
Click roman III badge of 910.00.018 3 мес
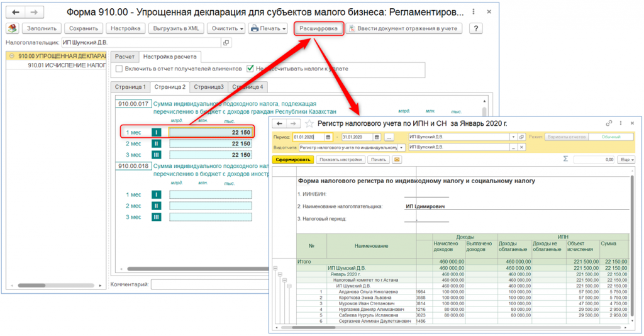pyautogui.click(x=156, y=217)
